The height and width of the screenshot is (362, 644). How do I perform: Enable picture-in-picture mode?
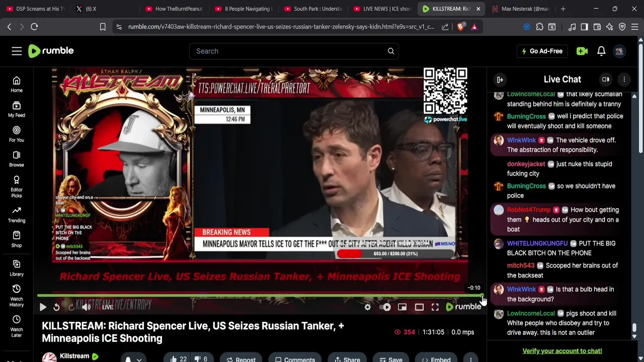point(402,307)
